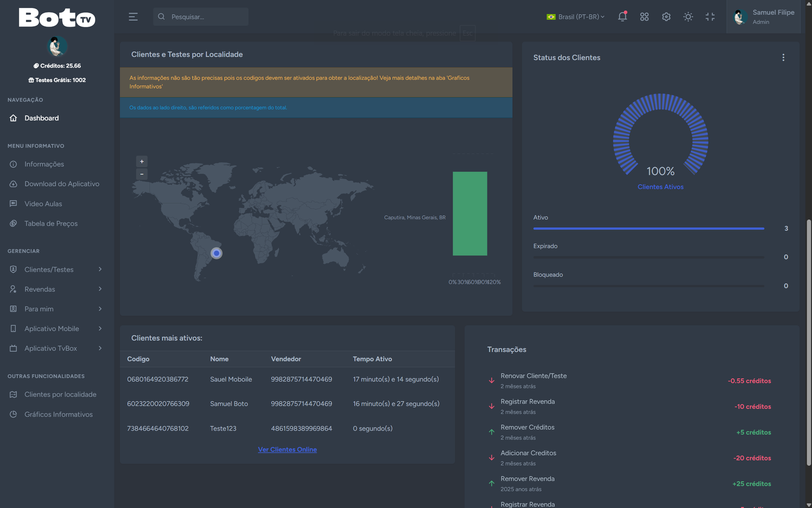Click the green Caputira bar
The height and width of the screenshot is (508, 812).
tap(470, 213)
